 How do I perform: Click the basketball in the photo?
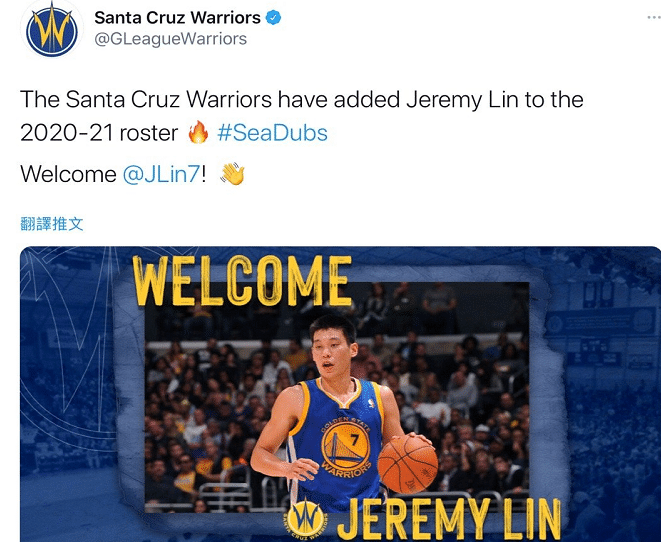point(408,464)
